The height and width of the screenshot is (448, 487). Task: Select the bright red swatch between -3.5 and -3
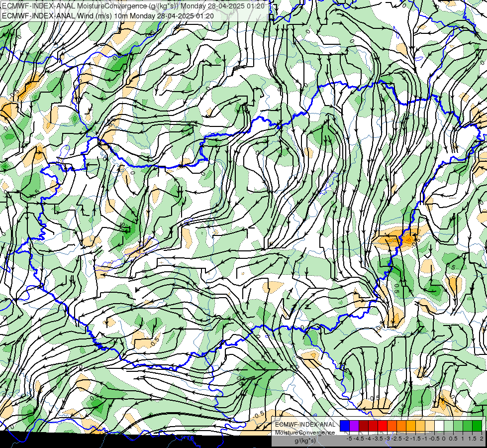tap(383, 426)
